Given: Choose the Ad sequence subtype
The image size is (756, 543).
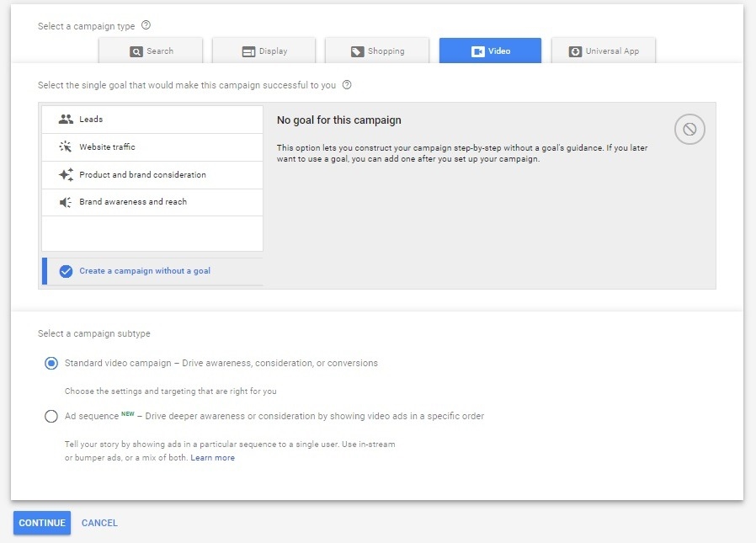Looking at the screenshot, I should pos(51,416).
